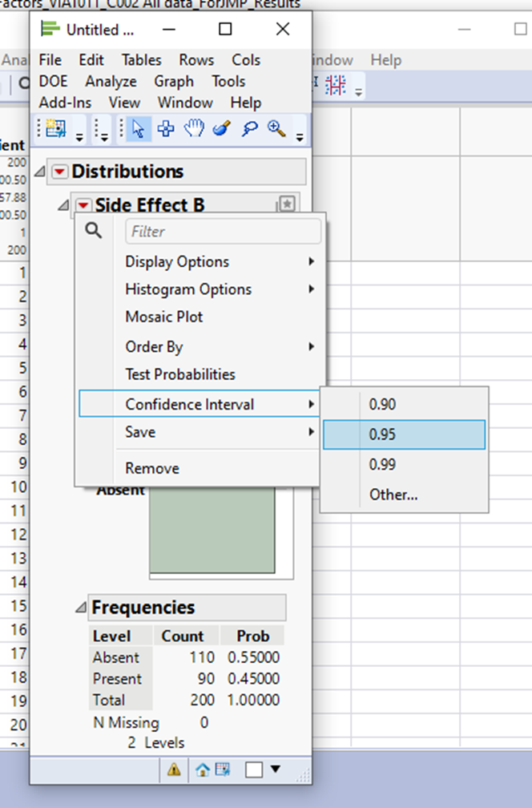This screenshot has height=808, width=532.
Task: Open the JMP home window icon
Action: pos(203,770)
